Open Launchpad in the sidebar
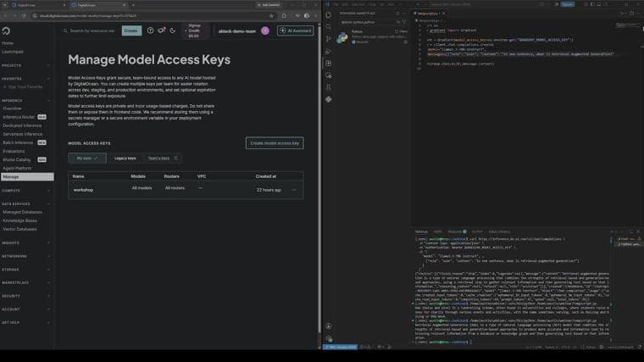The image size is (644, 362). 13,52
